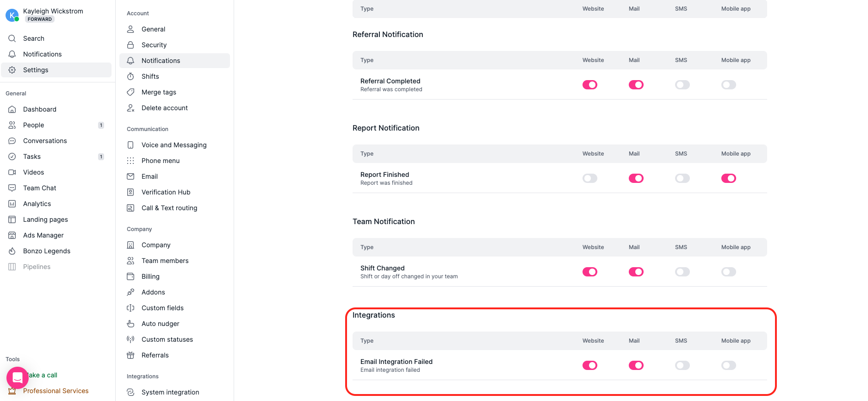Click the Bonzo Legends flame icon
This screenshot has width=868, height=401.
point(12,251)
